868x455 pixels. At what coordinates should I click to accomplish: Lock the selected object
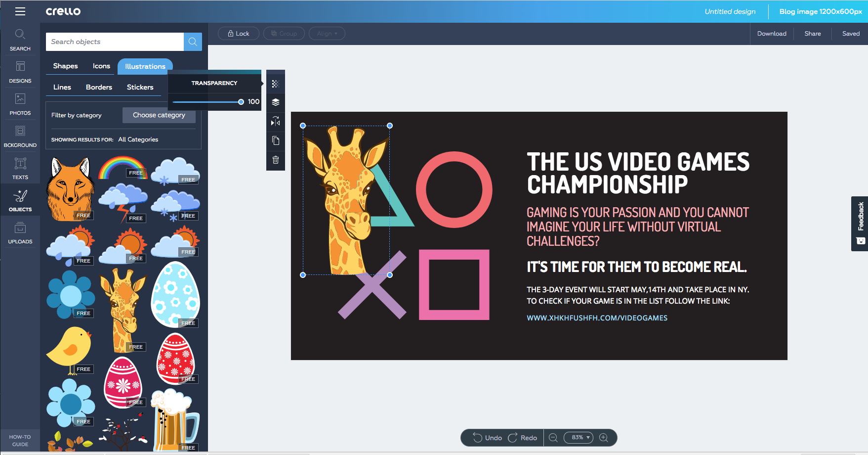239,34
